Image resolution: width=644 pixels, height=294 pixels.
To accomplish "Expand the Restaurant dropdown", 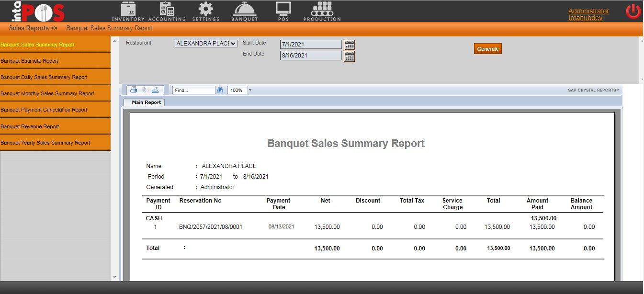I will tap(206, 44).
